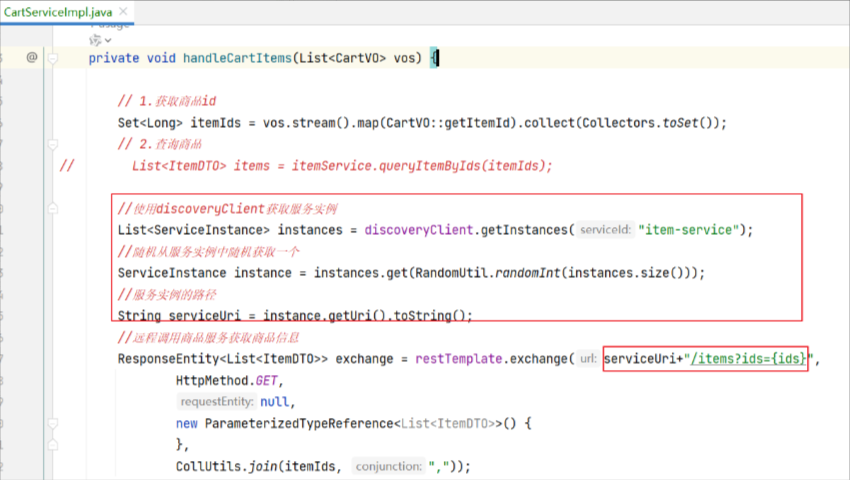The image size is (850, 480).
Task: Click 'instances.size()' inside randomInt call
Action: coord(626,273)
